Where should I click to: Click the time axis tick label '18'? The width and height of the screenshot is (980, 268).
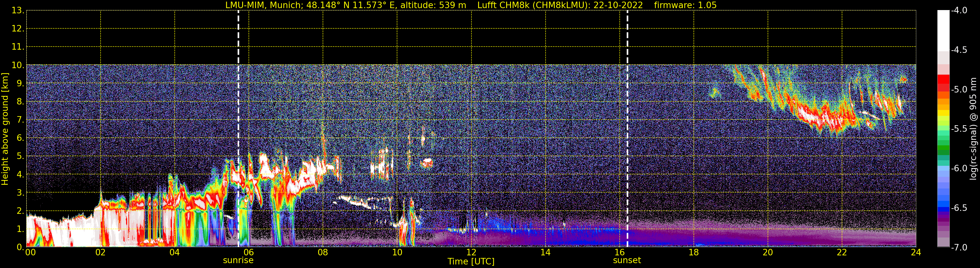[694, 252]
